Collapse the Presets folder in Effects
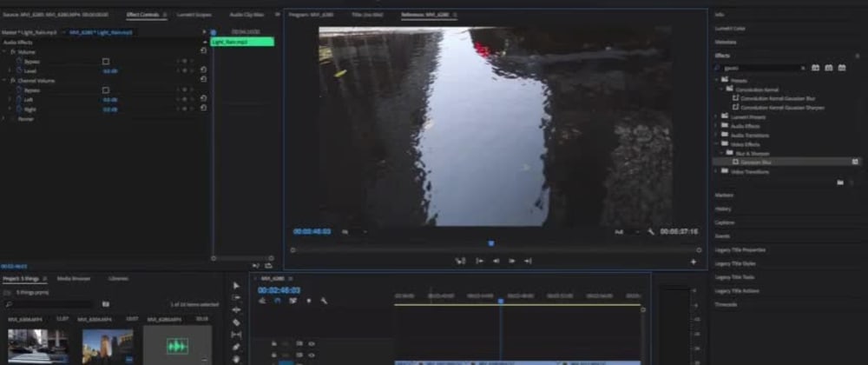Image resolution: width=868 pixels, height=365 pixels. click(717, 80)
